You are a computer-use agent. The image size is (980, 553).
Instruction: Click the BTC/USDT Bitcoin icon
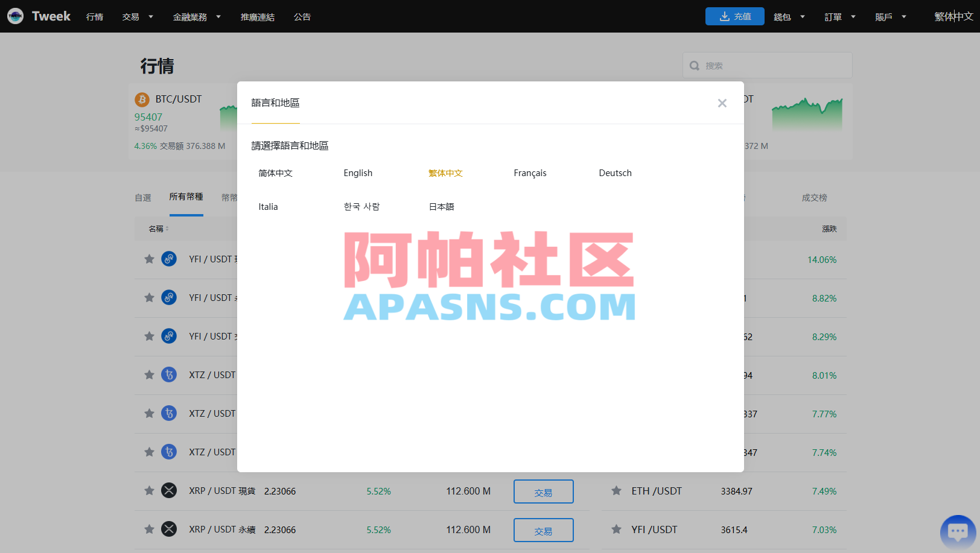pos(142,99)
